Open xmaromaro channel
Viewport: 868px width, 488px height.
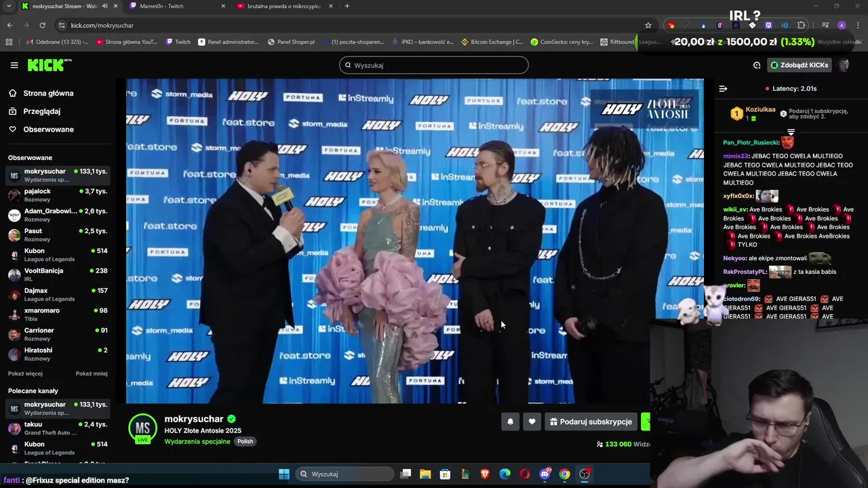click(x=58, y=314)
